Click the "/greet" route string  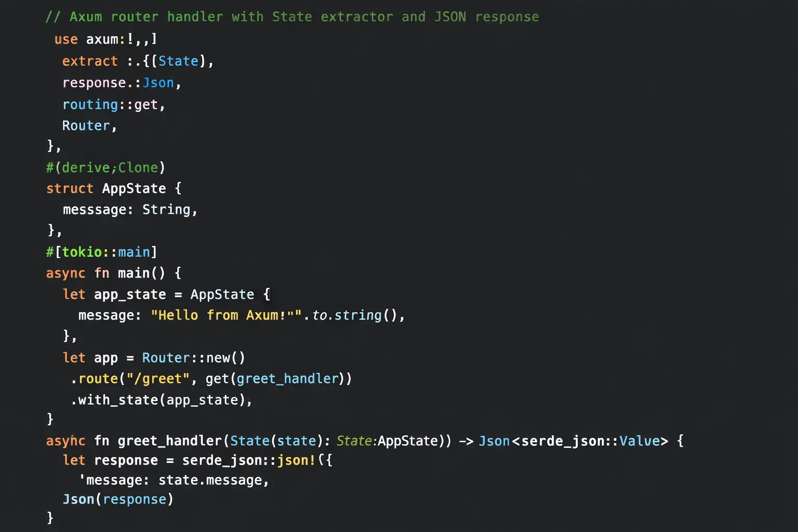click(x=158, y=379)
